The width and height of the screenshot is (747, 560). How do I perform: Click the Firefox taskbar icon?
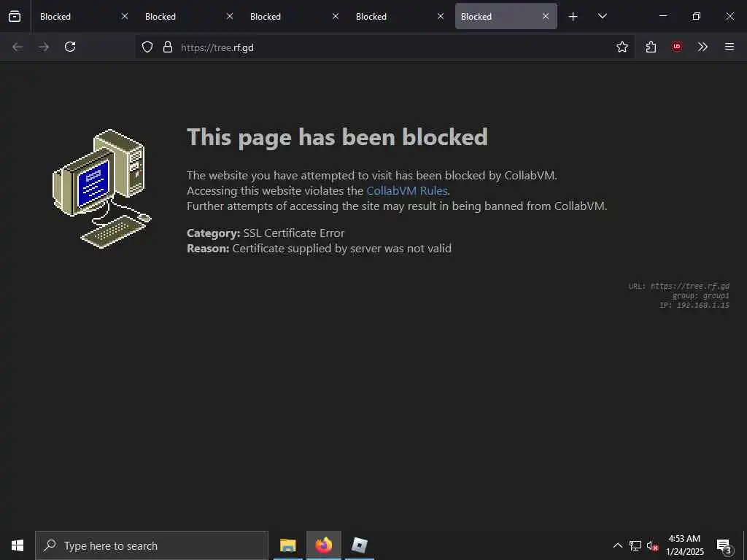point(323,545)
